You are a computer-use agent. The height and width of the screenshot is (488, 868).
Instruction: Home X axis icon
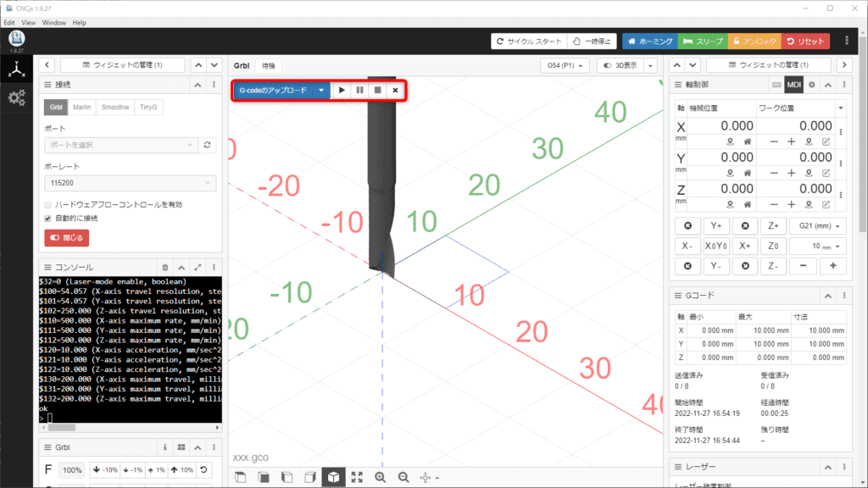coord(748,141)
